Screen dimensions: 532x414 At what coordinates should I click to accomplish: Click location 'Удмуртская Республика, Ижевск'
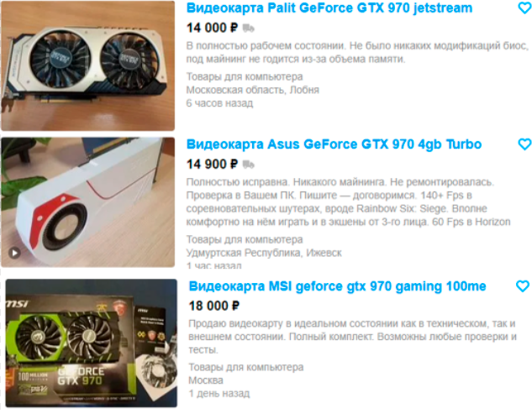click(x=264, y=253)
